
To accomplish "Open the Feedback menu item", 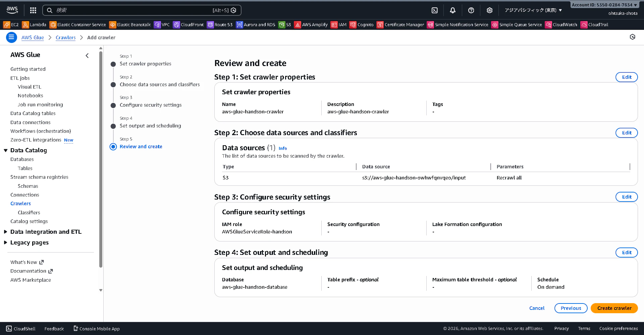I will (x=54, y=329).
